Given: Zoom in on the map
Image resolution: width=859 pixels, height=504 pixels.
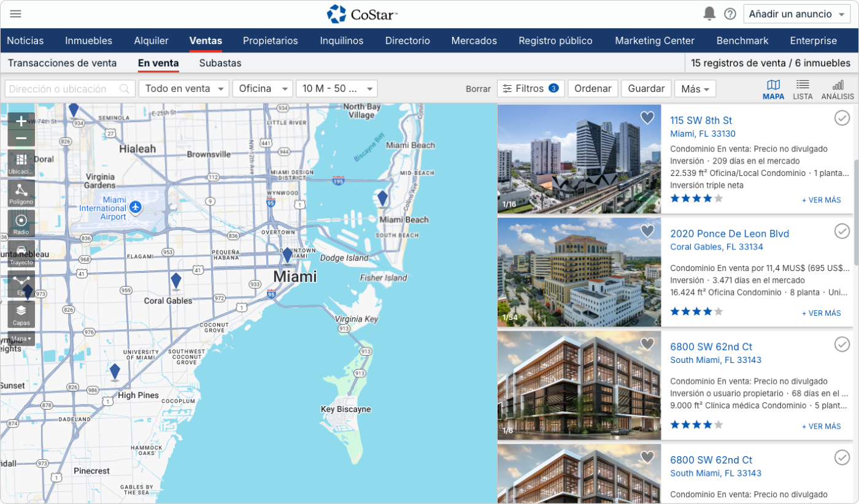Looking at the screenshot, I should (21, 121).
